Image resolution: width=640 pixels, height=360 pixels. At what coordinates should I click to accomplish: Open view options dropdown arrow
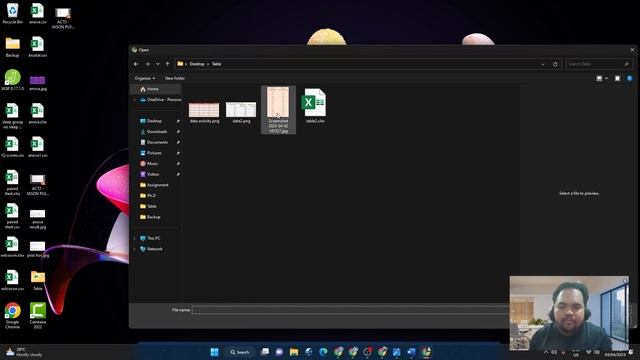[x=606, y=78]
